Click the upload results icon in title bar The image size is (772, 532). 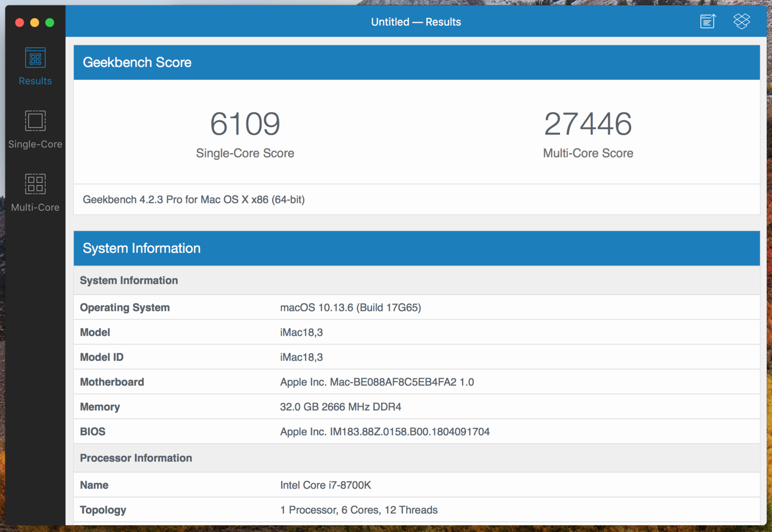707,21
